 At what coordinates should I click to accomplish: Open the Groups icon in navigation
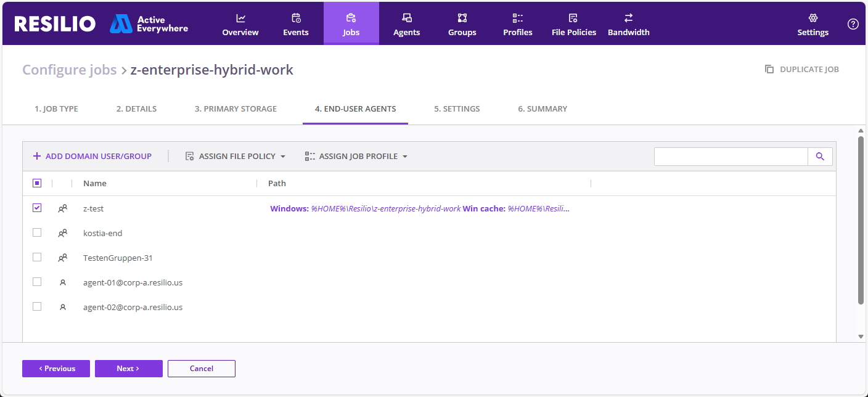click(462, 18)
